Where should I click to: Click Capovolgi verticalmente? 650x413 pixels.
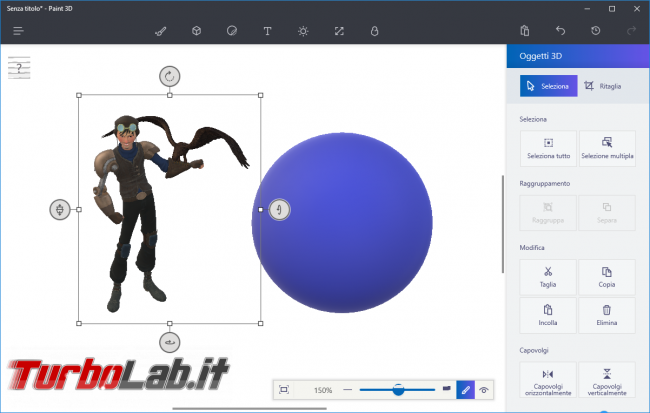607,380
